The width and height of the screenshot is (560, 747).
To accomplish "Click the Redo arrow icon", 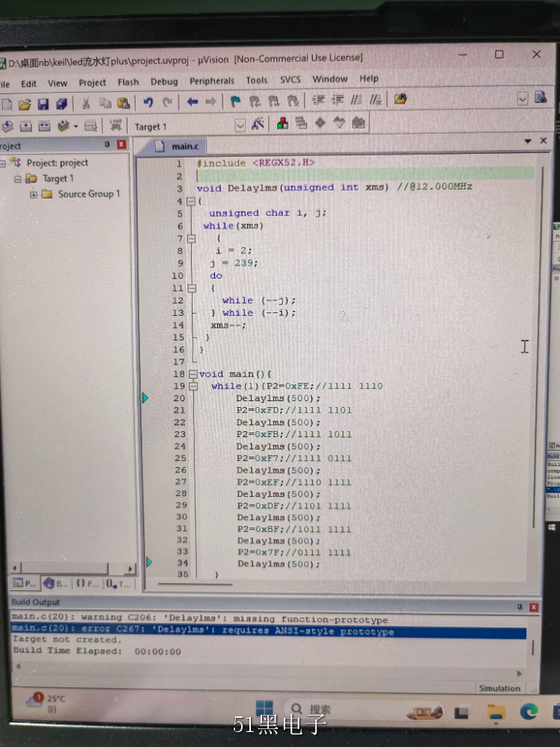I will 167,102.
